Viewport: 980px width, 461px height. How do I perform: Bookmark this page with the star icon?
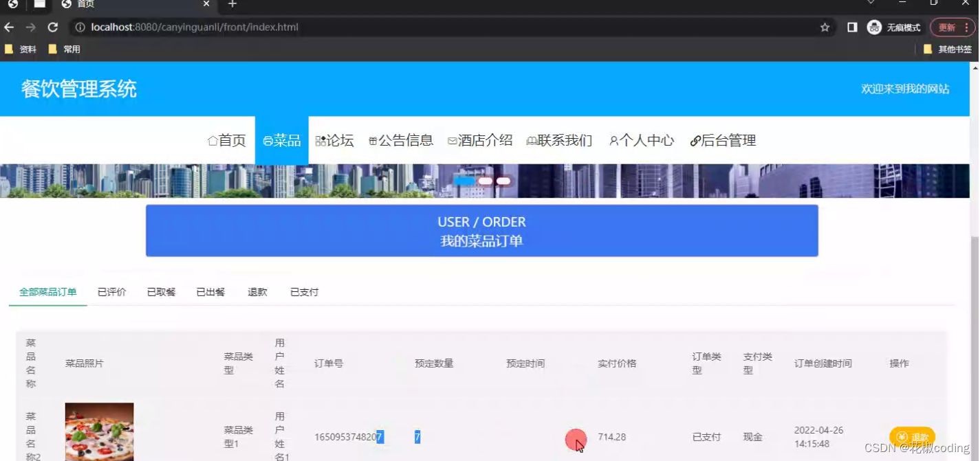point(825,27)
